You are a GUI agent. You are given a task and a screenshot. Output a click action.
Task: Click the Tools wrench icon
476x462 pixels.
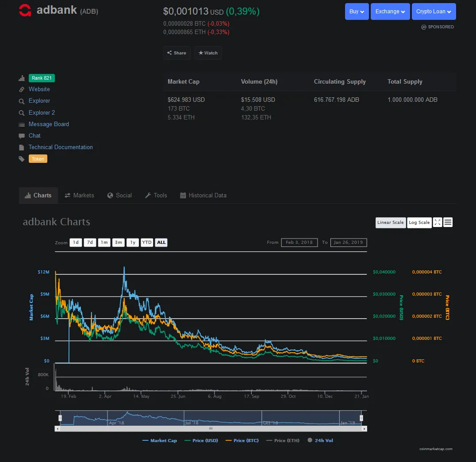148,196
